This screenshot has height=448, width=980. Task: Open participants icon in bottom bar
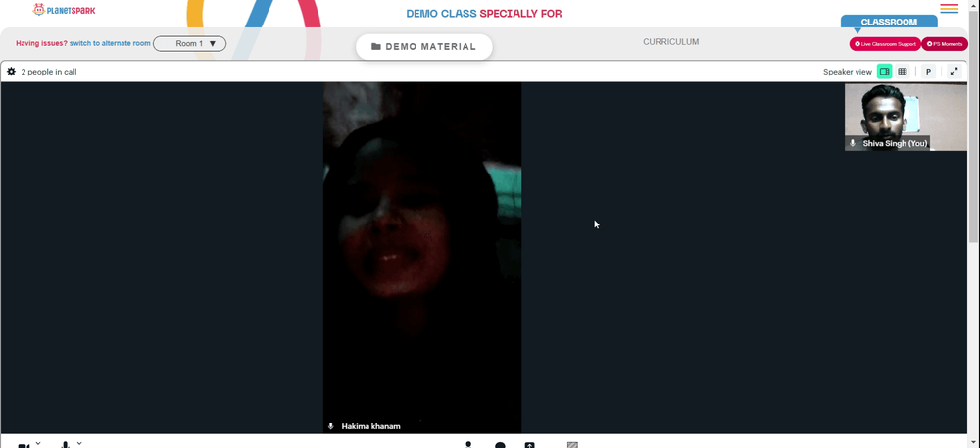468,445
